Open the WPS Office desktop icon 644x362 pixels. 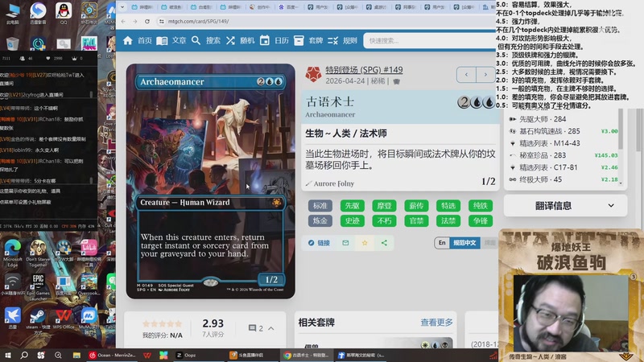tap(64, 320)
